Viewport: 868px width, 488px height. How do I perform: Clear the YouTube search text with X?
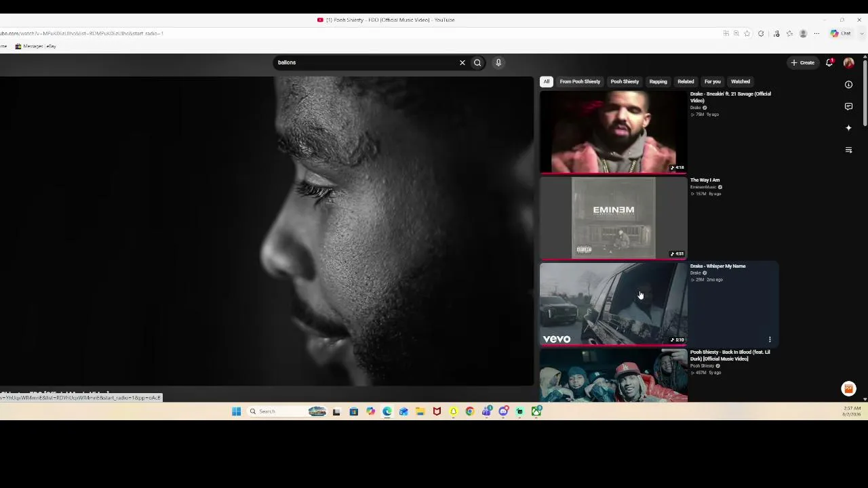click(x=462, y=62)
